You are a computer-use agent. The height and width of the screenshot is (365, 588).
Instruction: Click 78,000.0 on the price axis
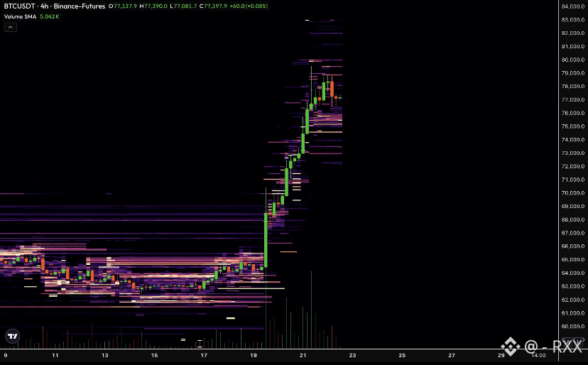pyautogui.click(x=572, y=87)
